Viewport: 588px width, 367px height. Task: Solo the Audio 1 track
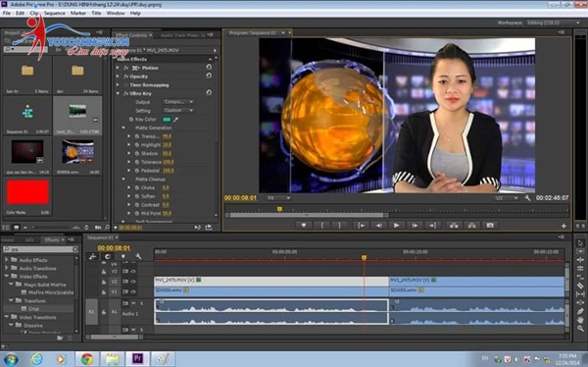(x=142, y=303)
